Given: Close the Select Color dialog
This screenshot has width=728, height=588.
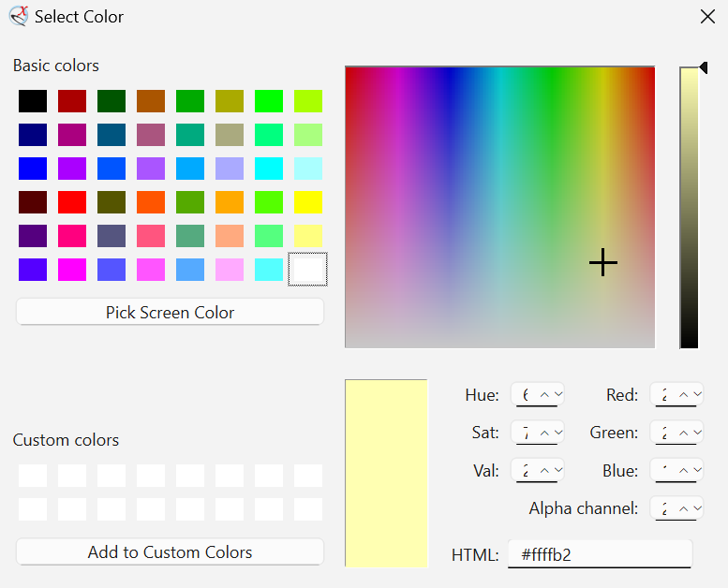Looking at the screenshot, I should click(707, 16).
